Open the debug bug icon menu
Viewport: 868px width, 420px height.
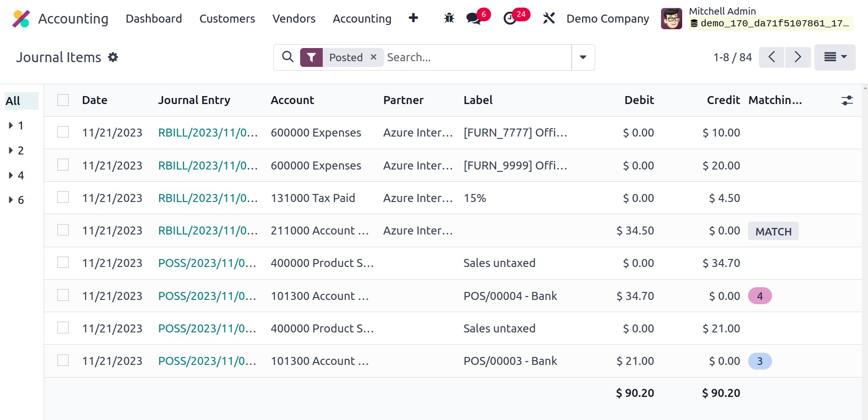[x=449, y=18]
